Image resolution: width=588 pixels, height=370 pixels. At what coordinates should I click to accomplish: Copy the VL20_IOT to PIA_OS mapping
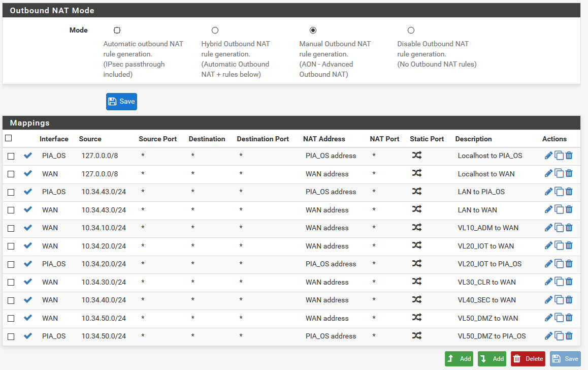pyautogui.click(x=559, y=264)
